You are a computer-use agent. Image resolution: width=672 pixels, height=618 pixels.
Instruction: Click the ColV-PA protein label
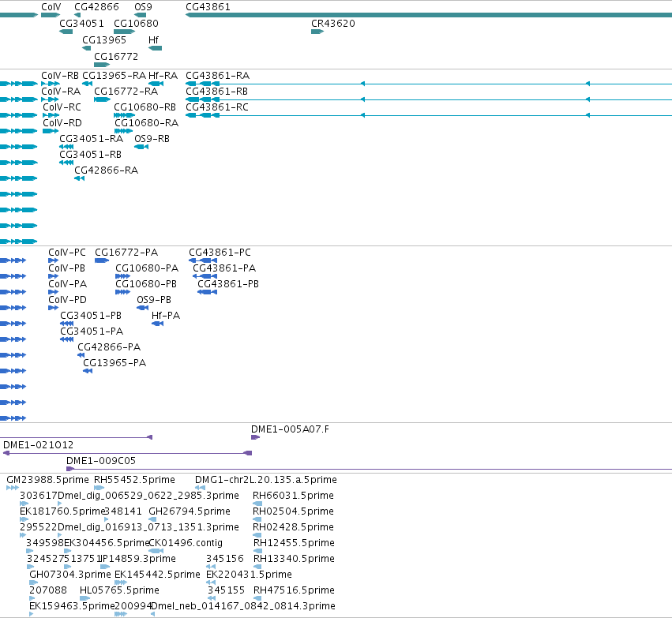click(x=68, y=284)
